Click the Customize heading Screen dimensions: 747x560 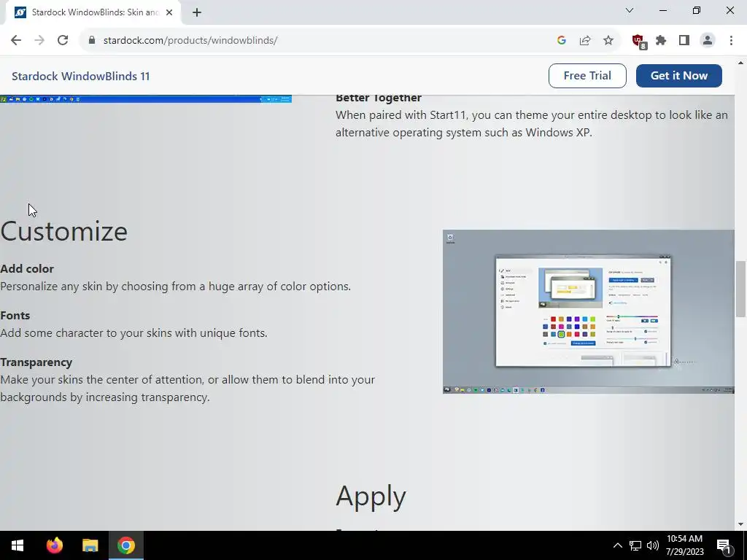tap(64, 231)
